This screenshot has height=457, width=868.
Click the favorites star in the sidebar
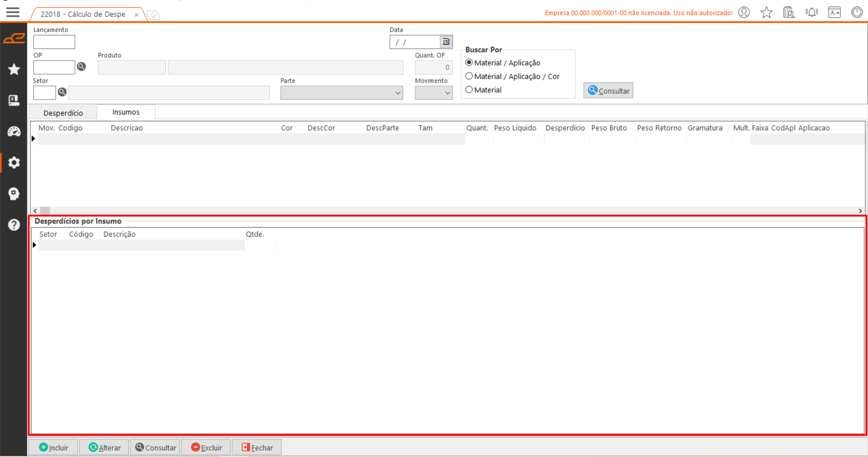pyautogui.click(x=14, y=69)
